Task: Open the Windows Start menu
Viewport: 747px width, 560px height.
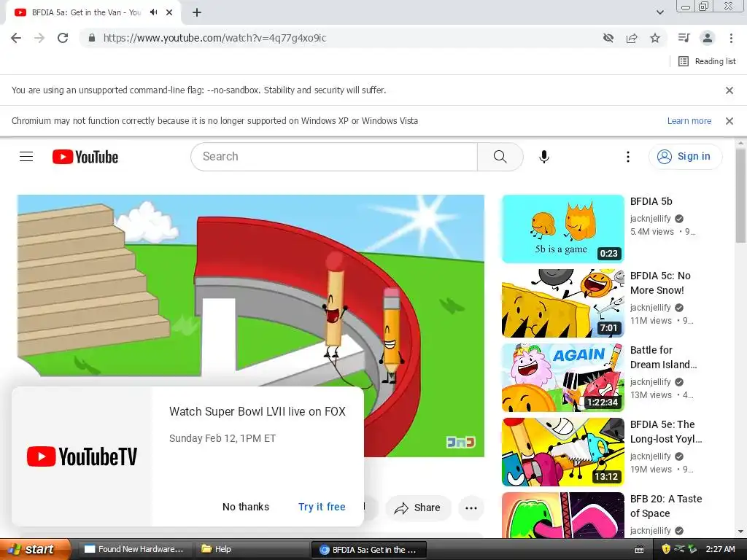Action: [35, 550]
